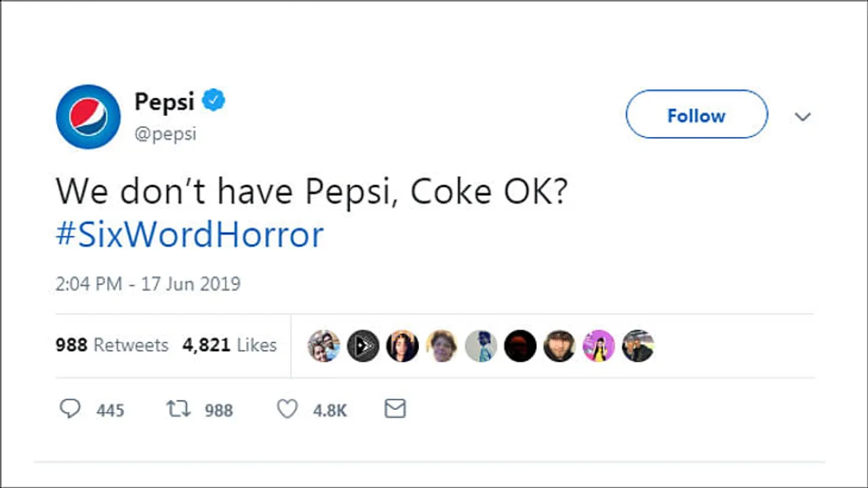
Task: View the 988 Retweets list
Action: click(x=112, y=345)
